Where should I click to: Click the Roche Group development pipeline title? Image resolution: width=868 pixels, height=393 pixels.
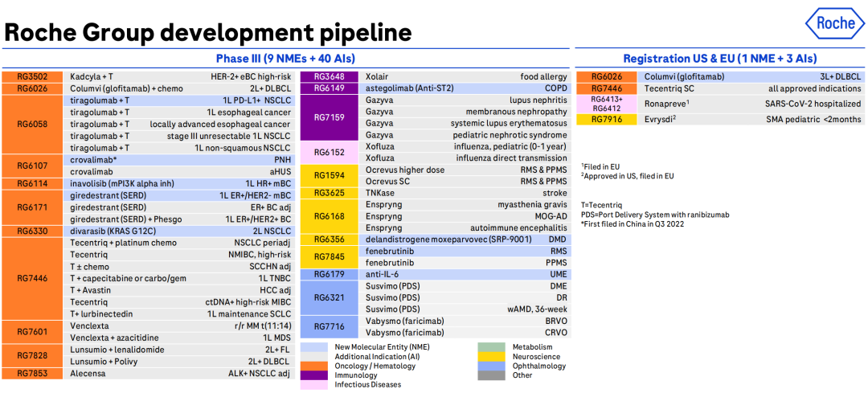point(208,32)
